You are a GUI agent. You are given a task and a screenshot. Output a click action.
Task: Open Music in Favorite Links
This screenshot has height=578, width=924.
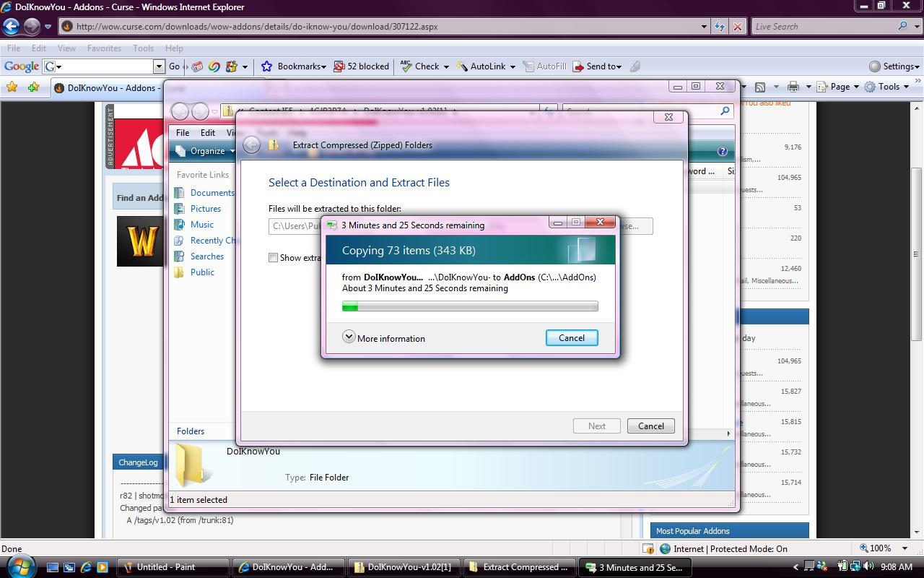pos(201,225)
